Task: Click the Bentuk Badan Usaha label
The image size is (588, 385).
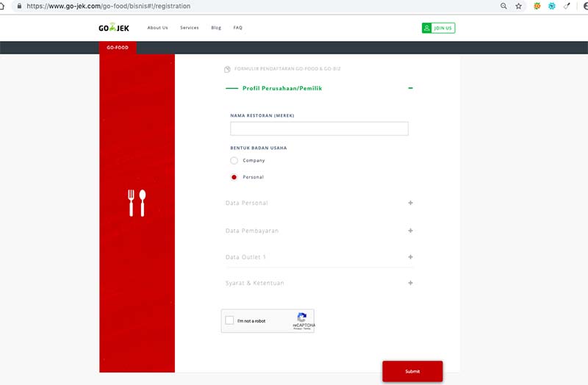Action: click(259, 148)
